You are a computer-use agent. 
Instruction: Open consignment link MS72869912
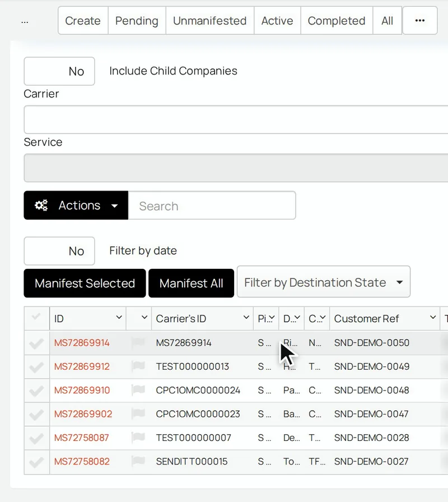point(82,366)
